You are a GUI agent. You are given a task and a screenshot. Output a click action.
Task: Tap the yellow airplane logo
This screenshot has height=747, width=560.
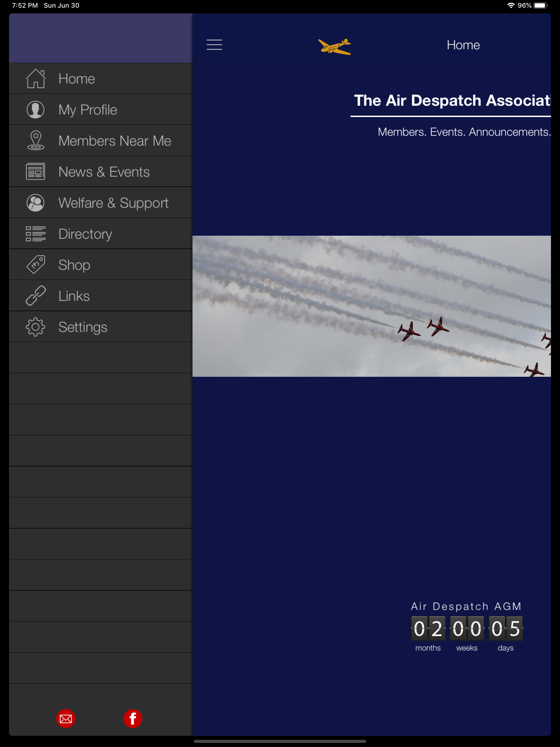pos(334,46)
